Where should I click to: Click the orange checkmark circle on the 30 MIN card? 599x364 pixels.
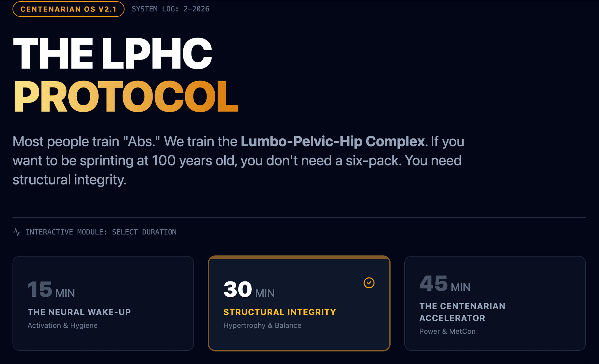pyautogui.click(x=369, y=282)
